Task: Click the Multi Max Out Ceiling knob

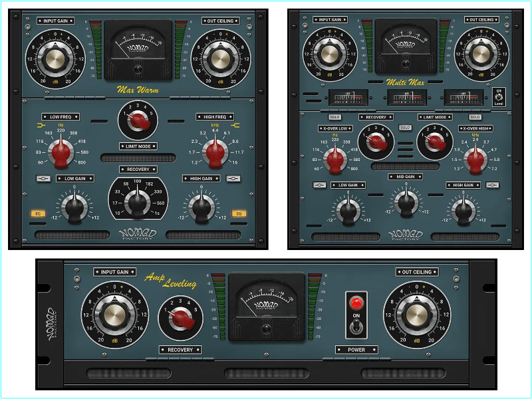Action: 481,55
